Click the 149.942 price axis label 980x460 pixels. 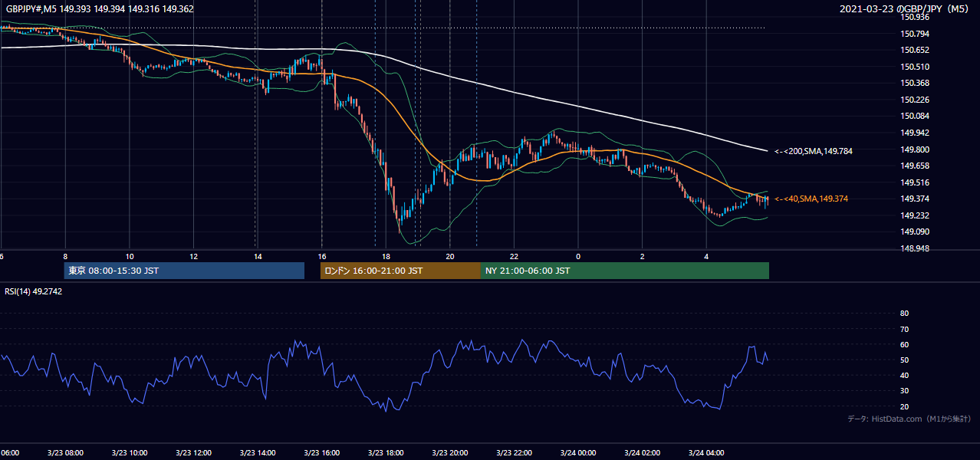[916, 133]
